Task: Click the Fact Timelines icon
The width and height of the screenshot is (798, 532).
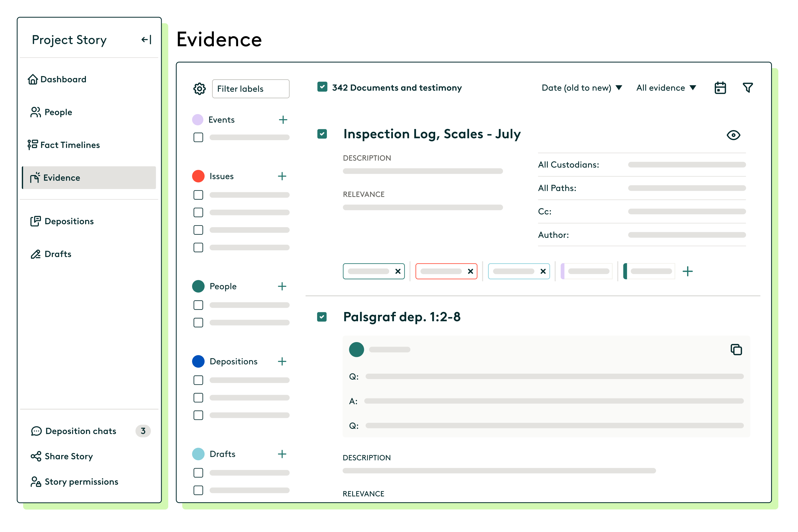Action: [x=32, y=145]
